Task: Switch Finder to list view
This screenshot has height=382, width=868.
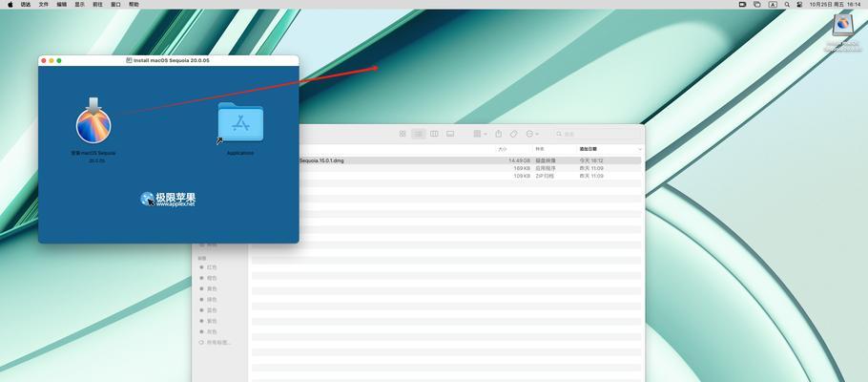Action: coord(419,134)
